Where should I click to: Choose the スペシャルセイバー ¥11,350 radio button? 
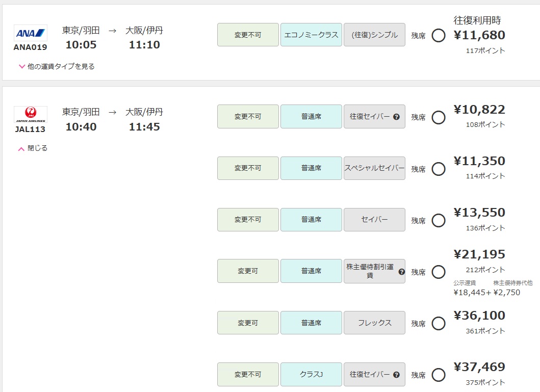(439, 169)
